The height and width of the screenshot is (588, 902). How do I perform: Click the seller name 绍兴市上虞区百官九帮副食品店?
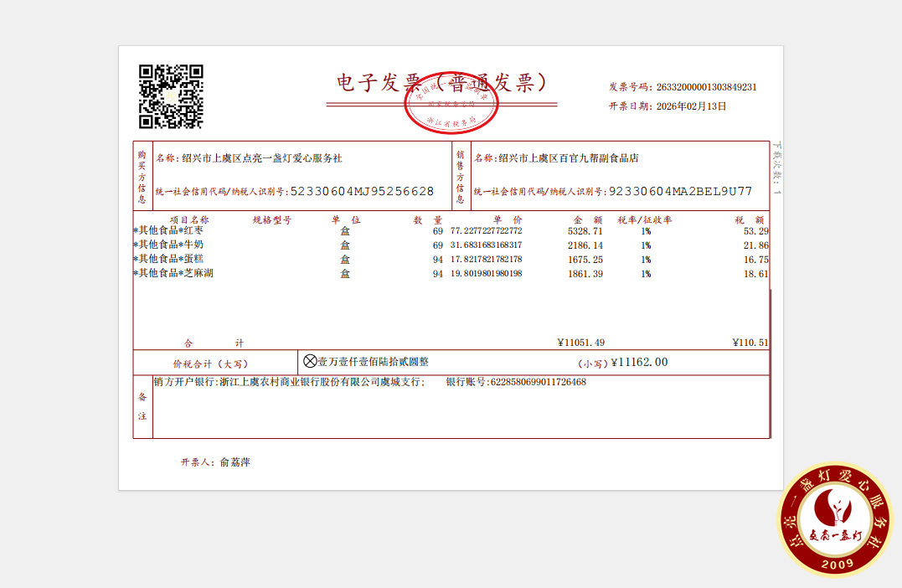click(568, 158)
